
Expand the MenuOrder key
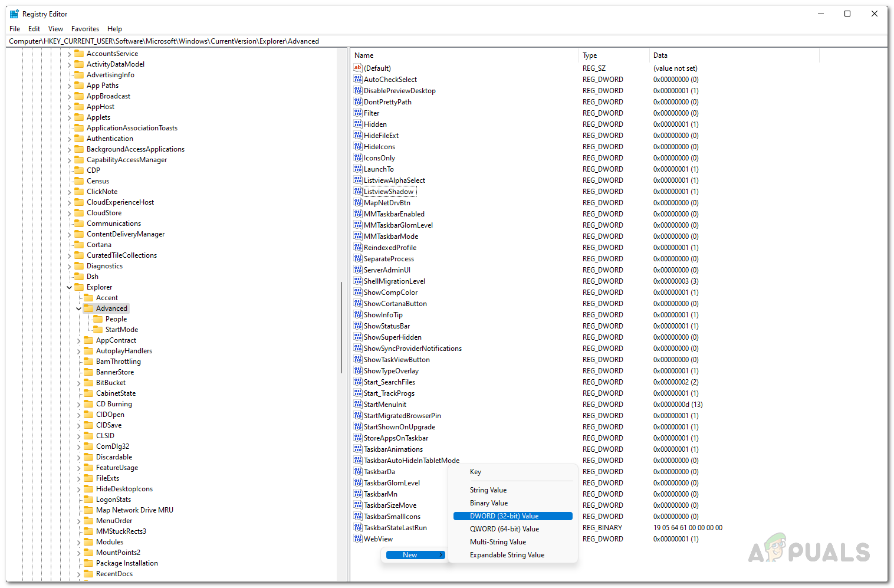[78, 521]
